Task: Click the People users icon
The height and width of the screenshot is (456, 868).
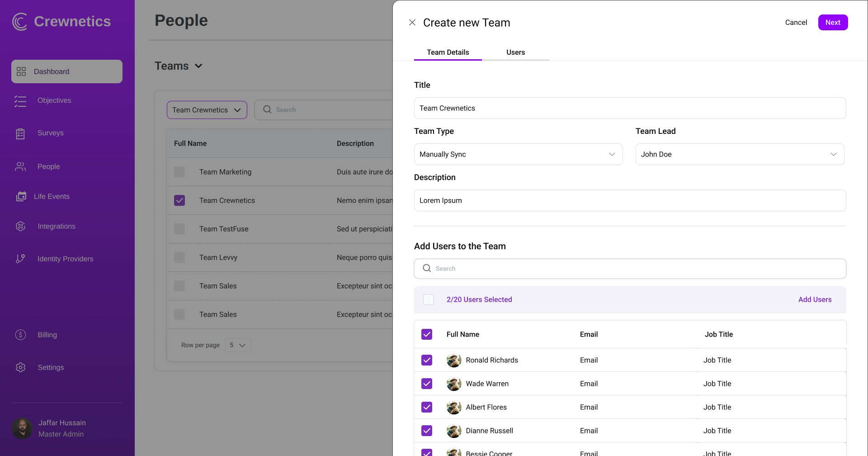Action: pos(20,166)
